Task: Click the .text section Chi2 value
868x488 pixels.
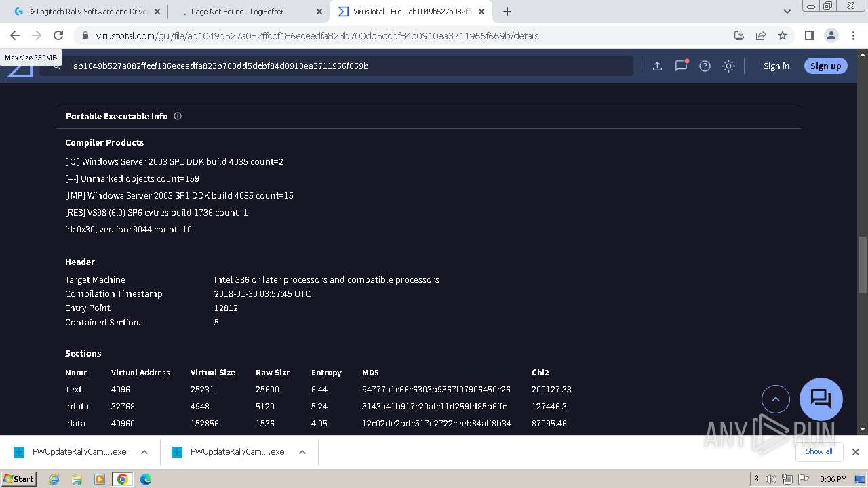Action: click(x=551, y=390)
